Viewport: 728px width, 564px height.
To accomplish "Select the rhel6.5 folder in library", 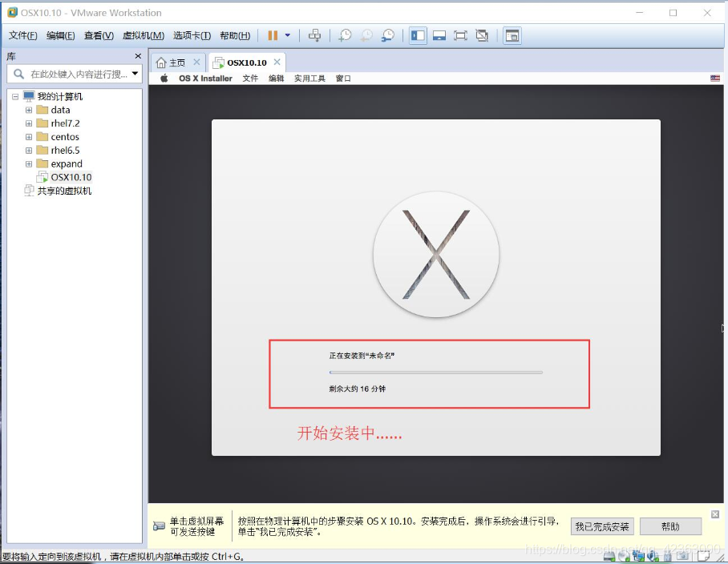I will (58, 151).
